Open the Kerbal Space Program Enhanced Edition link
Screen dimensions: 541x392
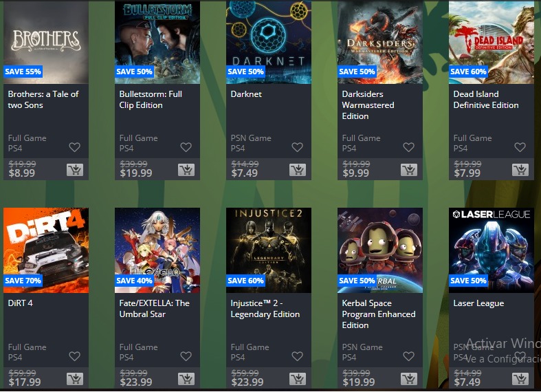(379, 314)
